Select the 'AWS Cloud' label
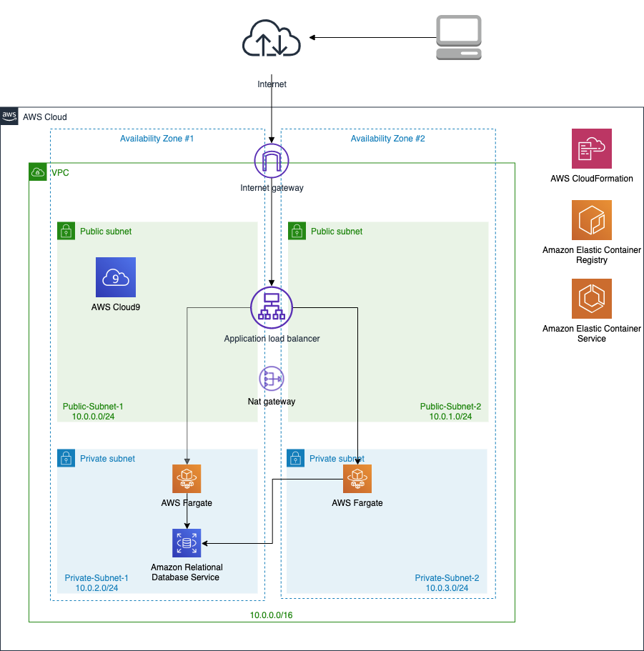Screen dimensions: 644x651 [x=45, y=117]
